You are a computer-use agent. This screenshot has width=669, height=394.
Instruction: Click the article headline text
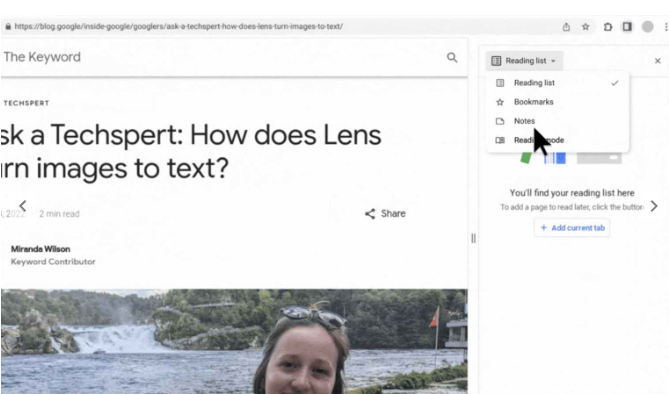pyautogui.click(x=191, y=152)
